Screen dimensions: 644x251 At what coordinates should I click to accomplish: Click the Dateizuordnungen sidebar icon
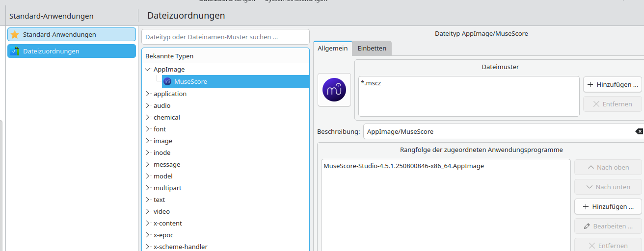15,51
